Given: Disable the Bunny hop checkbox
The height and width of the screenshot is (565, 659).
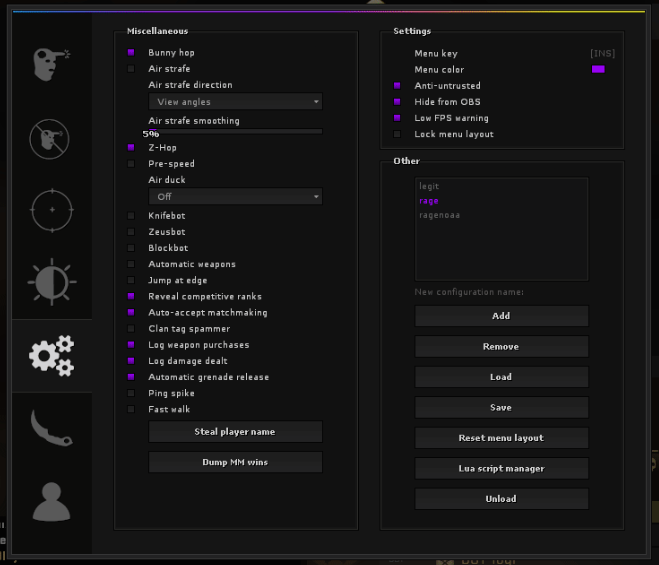Looking at the screenshot, I should point(131,52).
